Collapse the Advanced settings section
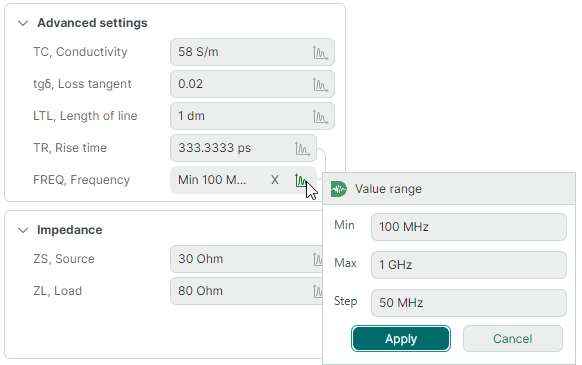The height and width of the screenshot is (365, 582). [23, 23]
